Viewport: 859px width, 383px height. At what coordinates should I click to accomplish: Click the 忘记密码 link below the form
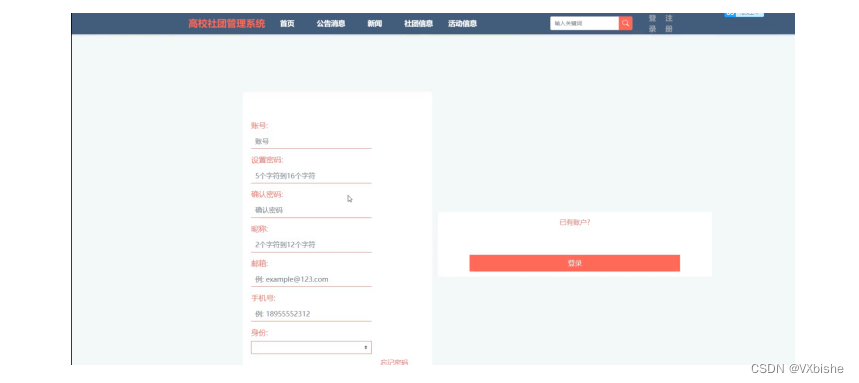394,362
